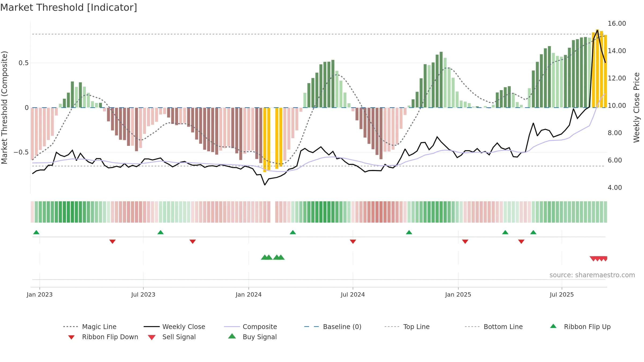This screenshot has height=362, width=644.
Task: Click the red Ribbon Flip Down legend triangle
Action: coord(71,337)
